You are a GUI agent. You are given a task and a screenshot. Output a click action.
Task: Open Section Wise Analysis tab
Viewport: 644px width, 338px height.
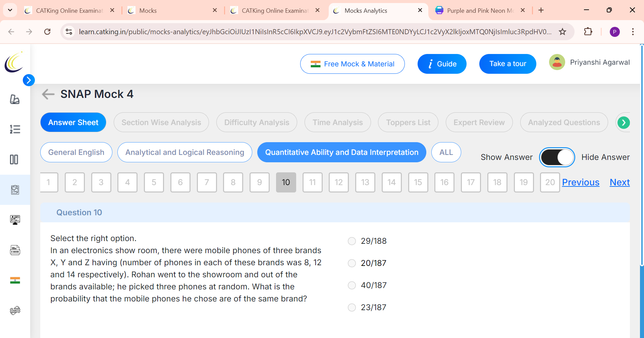point(161,122)
